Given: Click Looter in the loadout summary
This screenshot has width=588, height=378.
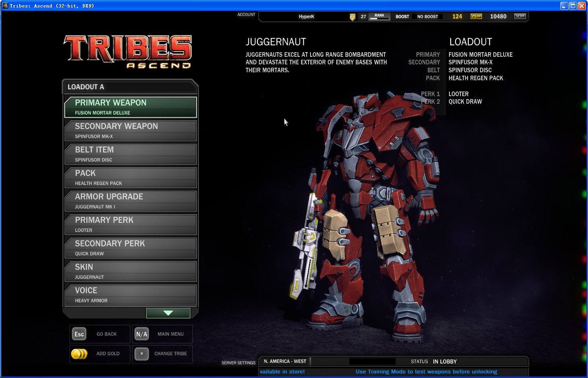Looking at the screenshot, I should click(x=459, y=94).
